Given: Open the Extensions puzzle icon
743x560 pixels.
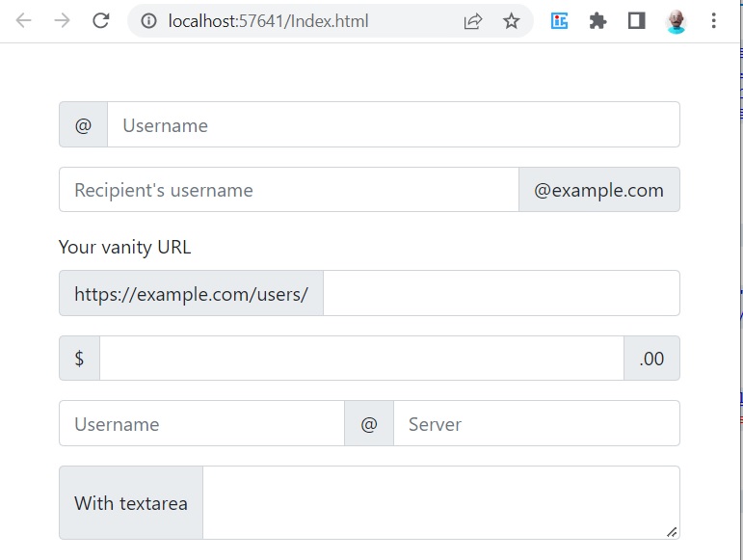Looking at the screenshot, I should point(597,21).
